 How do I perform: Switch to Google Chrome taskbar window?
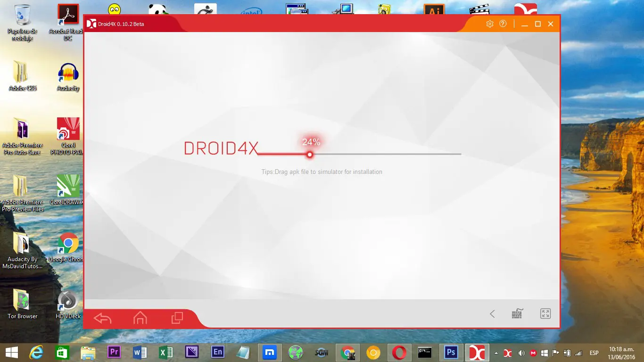348,352
